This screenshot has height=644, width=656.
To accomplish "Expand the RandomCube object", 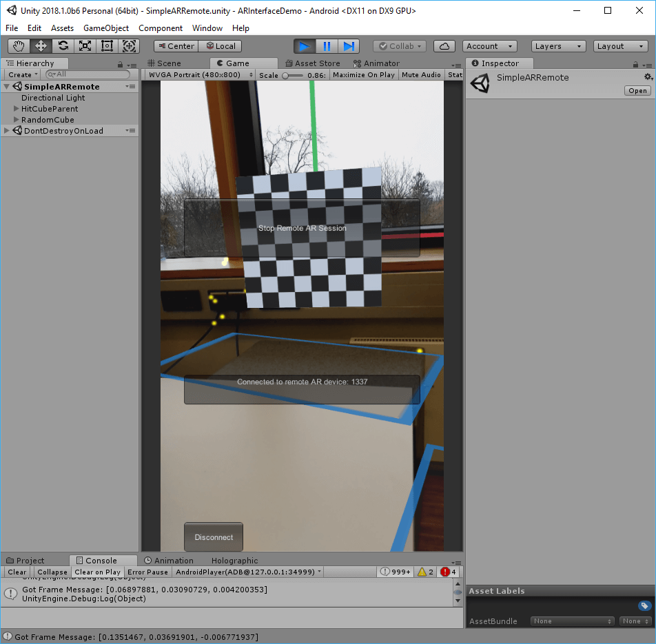I will (16, 120).
